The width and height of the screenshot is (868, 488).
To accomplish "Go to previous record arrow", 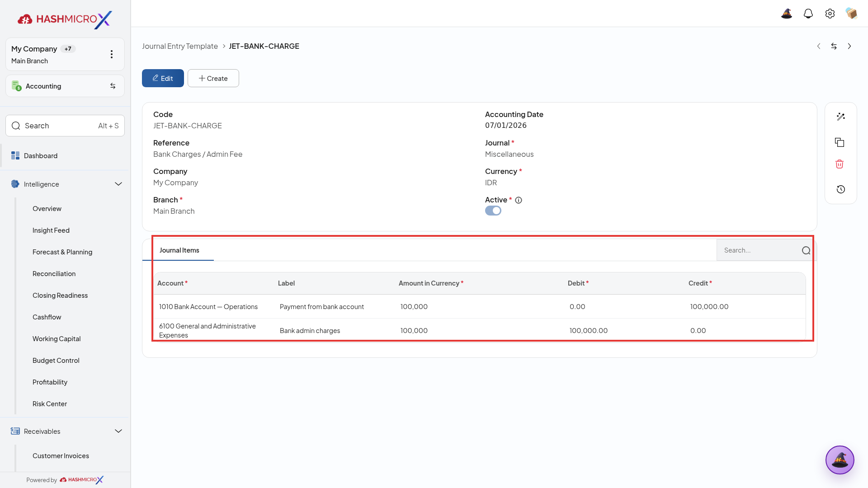I will coord(819,46).
